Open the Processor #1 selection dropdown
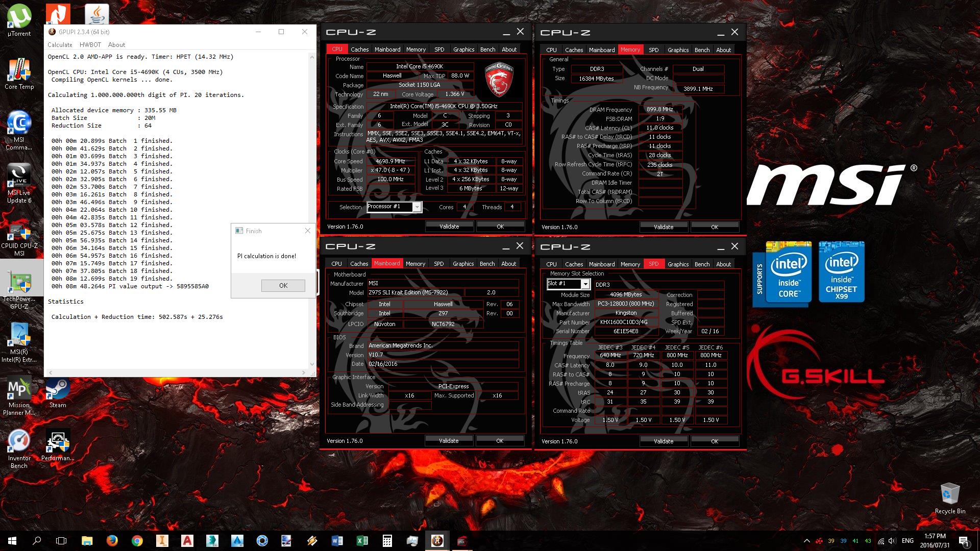This screenshot has width=980, height=551. pyautogui.click(x=394, y=207)
